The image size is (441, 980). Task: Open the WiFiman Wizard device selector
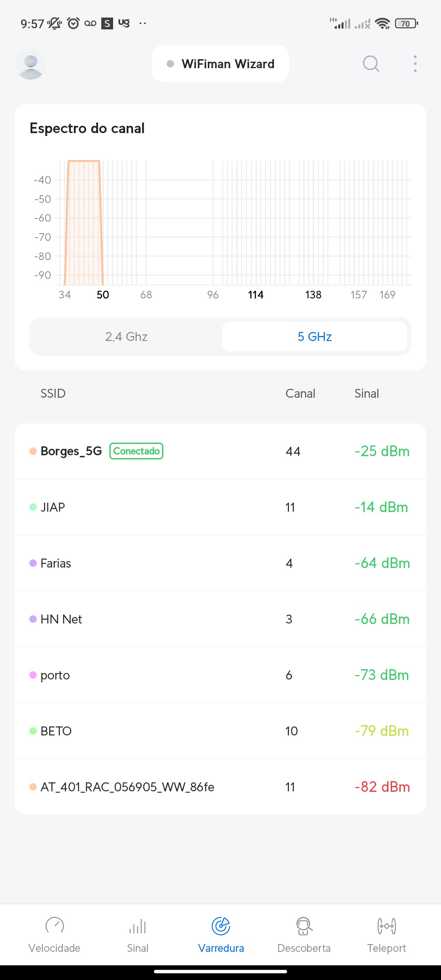point(220,64)
